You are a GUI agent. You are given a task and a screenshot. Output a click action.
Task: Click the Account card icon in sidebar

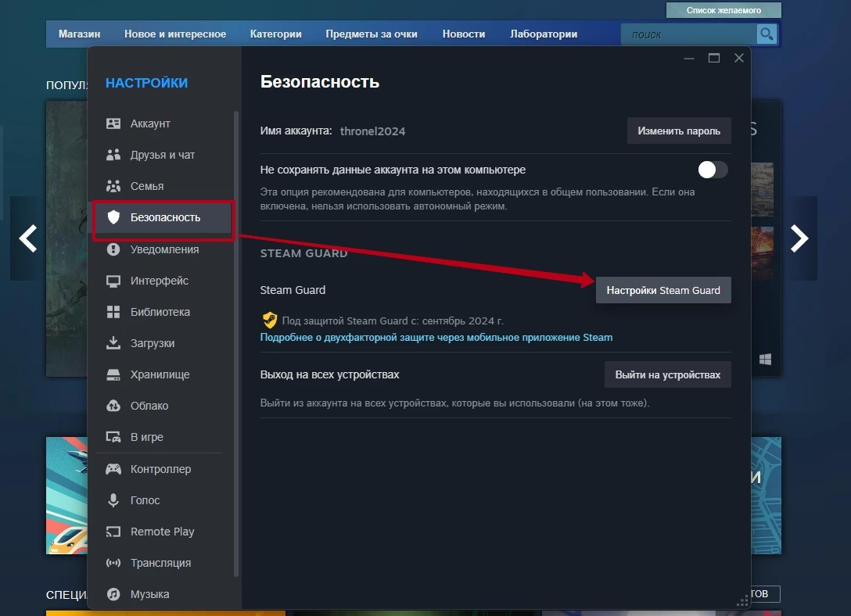point(113,124)
